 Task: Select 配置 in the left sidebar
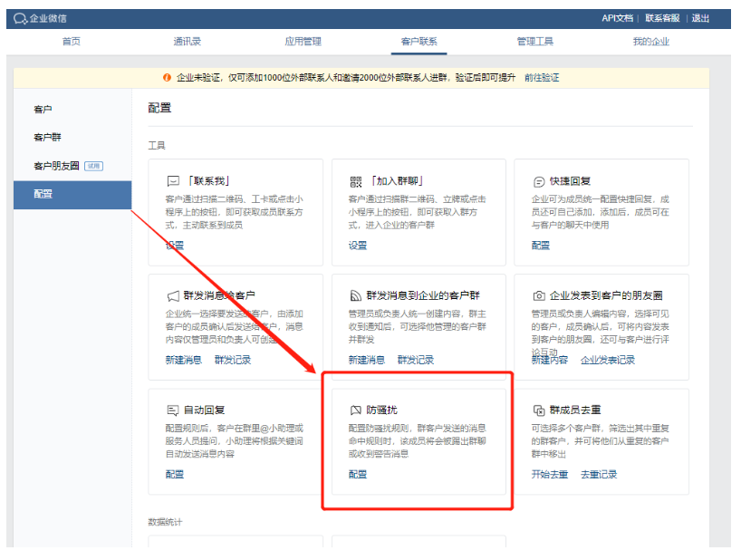(x=72, y=195)
